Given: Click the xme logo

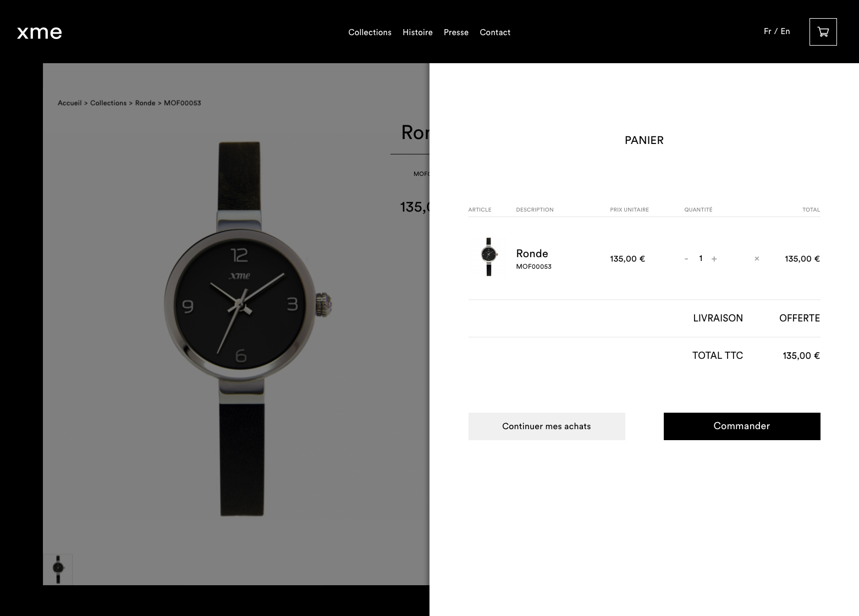Looking at the screenshot, I should point(39,32).
